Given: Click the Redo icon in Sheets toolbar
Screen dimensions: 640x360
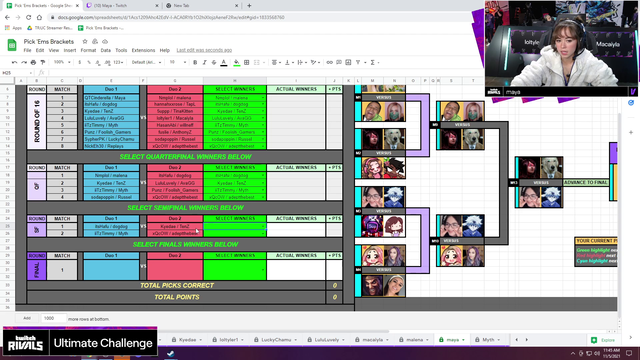Looking at the screenshot, I should click(24, 62).
